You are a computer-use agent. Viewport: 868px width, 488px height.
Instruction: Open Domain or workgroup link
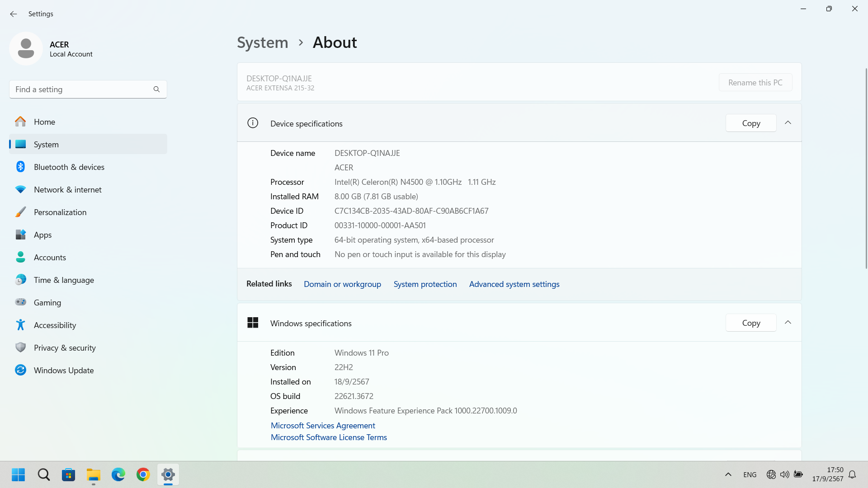342,284
